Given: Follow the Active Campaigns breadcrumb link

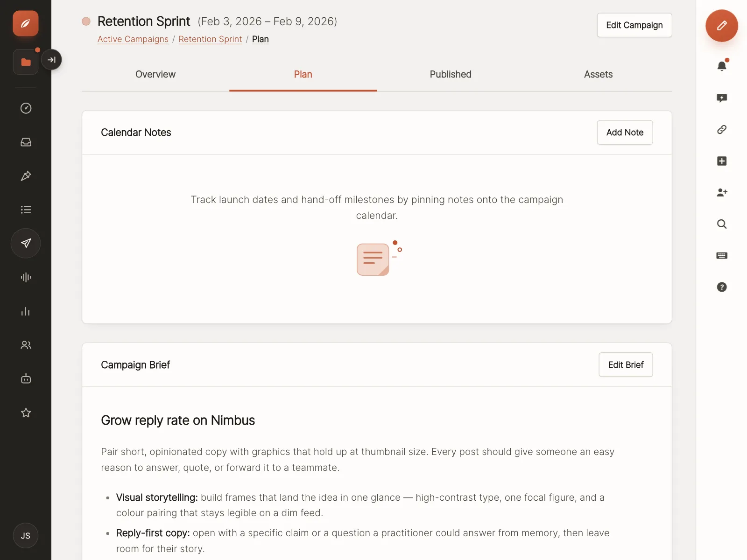Looking at the screenshot, I should (x=133, y=39).
